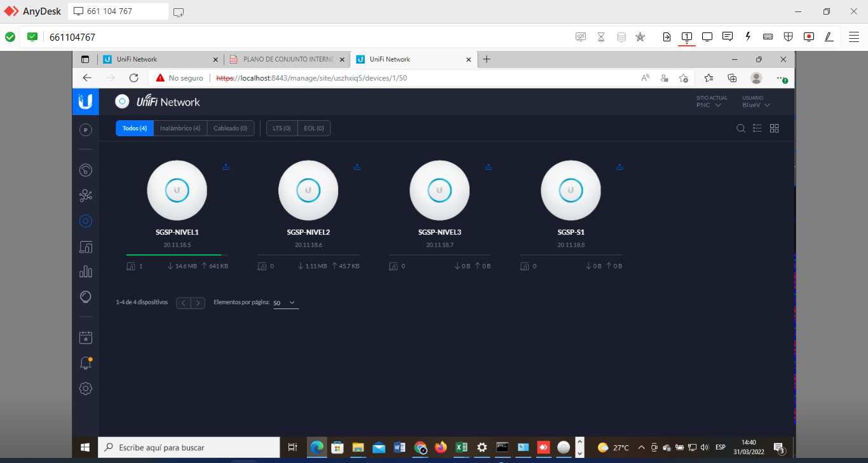Open Excel from the Windows taskbar
The image size is (868, 463).
point(461,447)
